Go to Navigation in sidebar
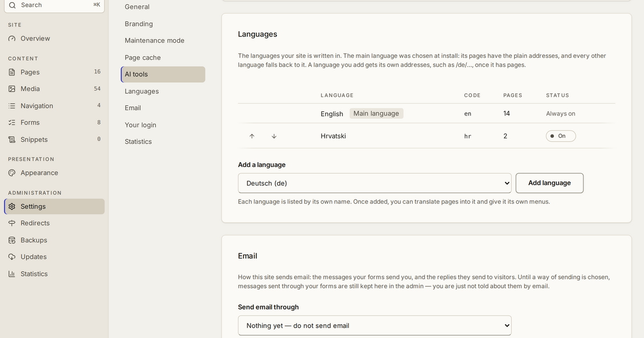Screen dimensions: 644x338 54,106
